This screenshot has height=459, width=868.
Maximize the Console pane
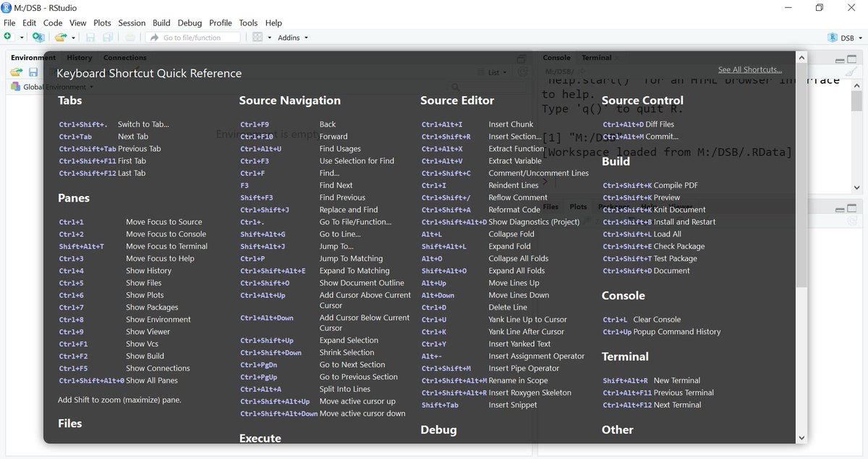click(x=854, y=59)
